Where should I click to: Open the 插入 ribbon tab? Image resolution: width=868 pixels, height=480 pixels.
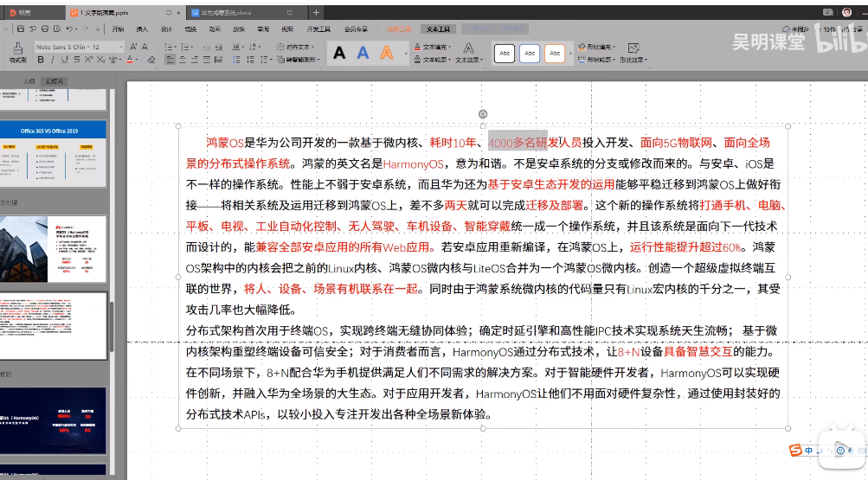(x=142, y=29)
